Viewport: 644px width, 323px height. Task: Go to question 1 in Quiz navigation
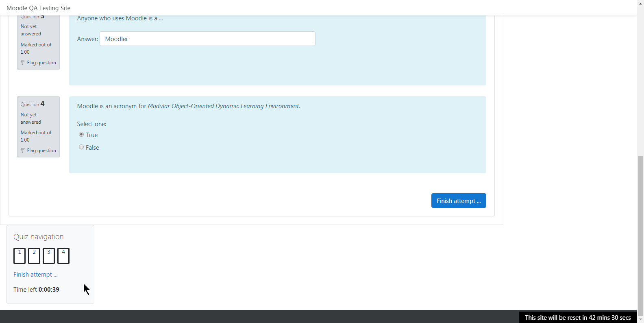(x=20, y=256)
